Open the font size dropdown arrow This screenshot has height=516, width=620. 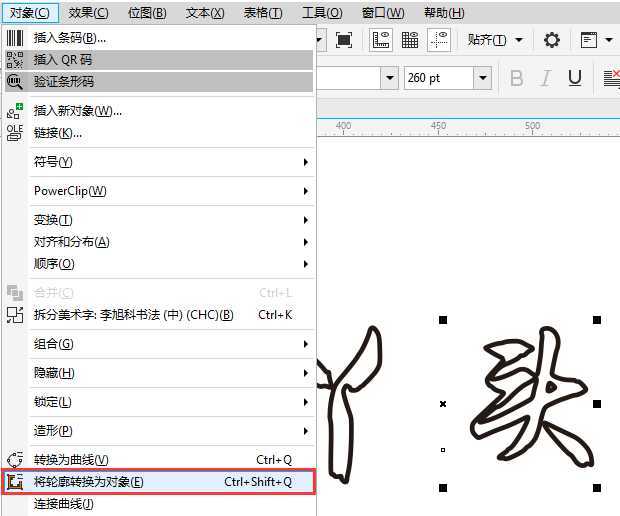[483, 78]
